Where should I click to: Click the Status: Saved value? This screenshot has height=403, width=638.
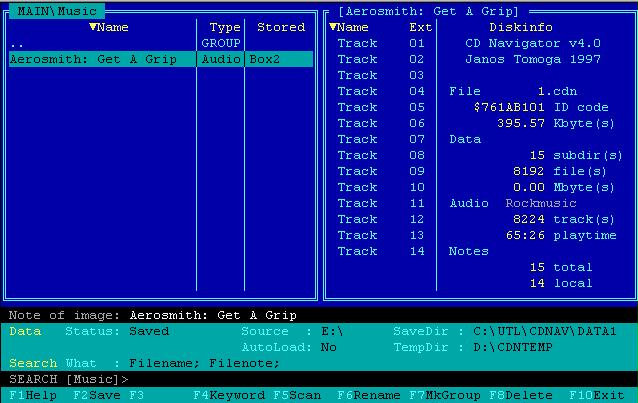tap(149, 331)
